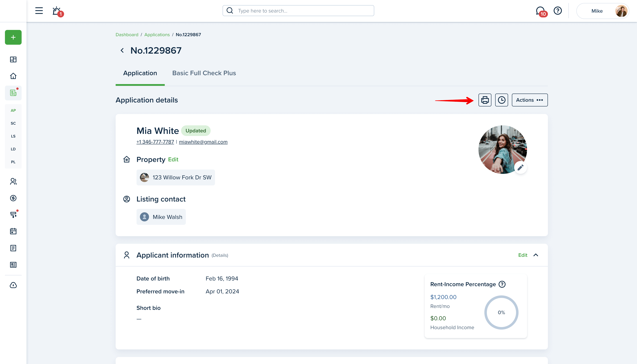Click the email miawhite@gmail.com
Image resolution: width=637 pixels, height=364 pixels.
[203, 142]
